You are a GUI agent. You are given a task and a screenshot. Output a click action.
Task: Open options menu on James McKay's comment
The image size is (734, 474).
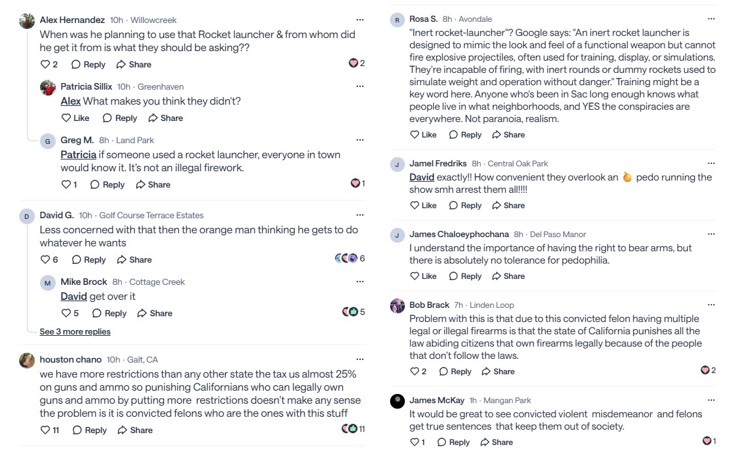click(711, 400)
